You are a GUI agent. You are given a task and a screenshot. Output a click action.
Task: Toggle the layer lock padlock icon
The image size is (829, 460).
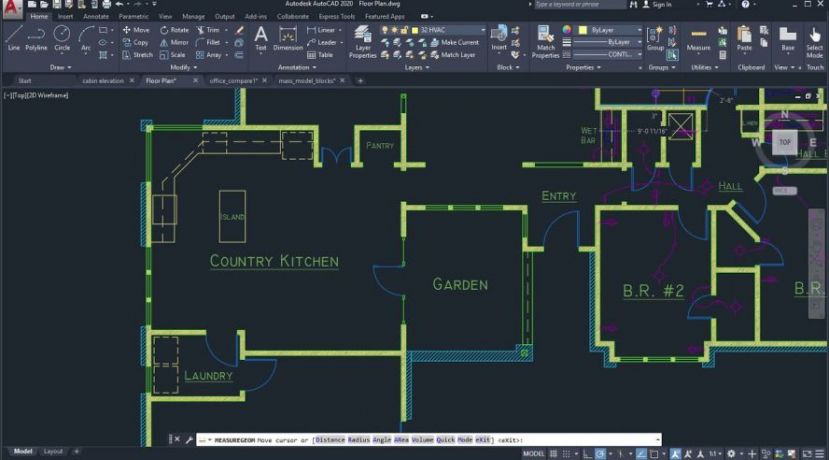coord(404,30)
